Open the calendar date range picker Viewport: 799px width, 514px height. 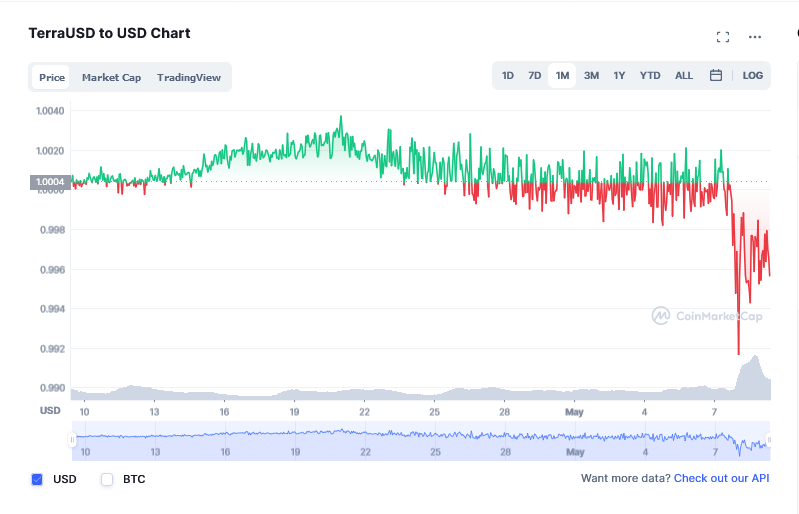(715, 75)
